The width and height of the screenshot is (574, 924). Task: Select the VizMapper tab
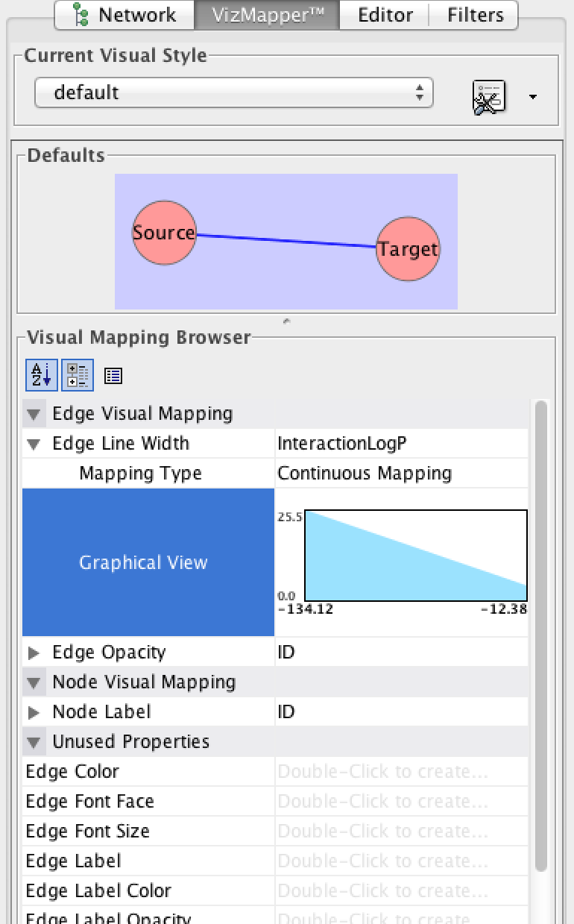click(267, 15)
